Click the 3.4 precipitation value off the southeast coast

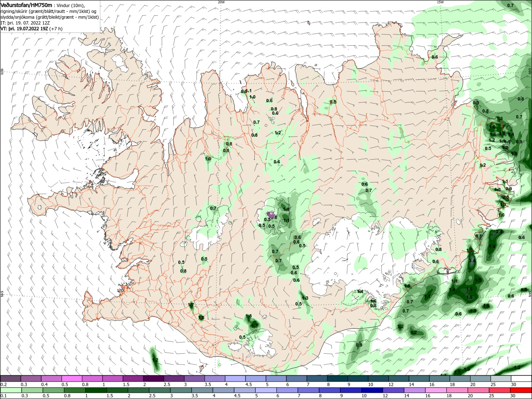tap(472, 261)
